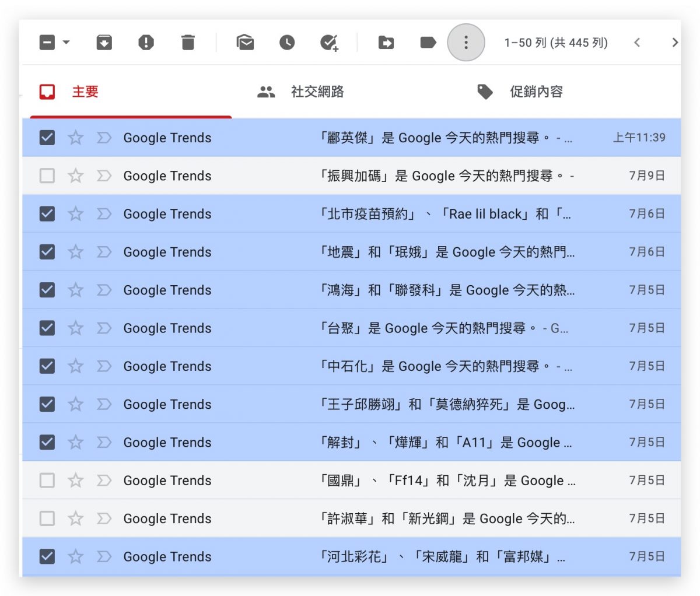Snooze selected emails with clock icon
This screenshot has width=700, height=596.
(x=287, y=43)
